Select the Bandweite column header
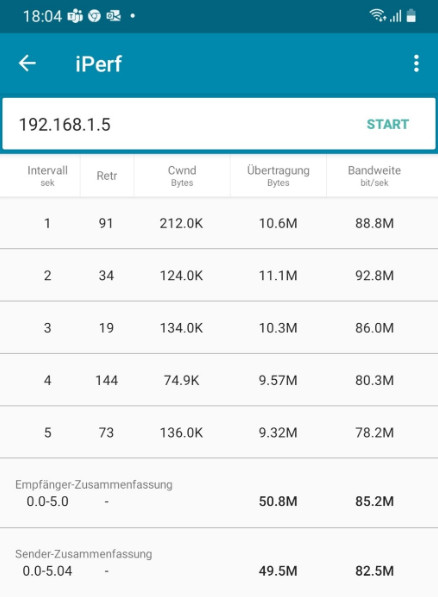Image resolution: width=438 pixels, height=597 pixels. pyautogui.click(x=374, y=176)
